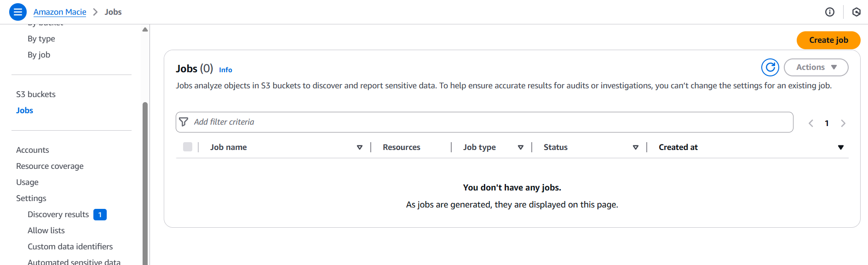This screenshot has height=265, width=868.
Task: Open Custom data identifiers
Action: (70, 247)
